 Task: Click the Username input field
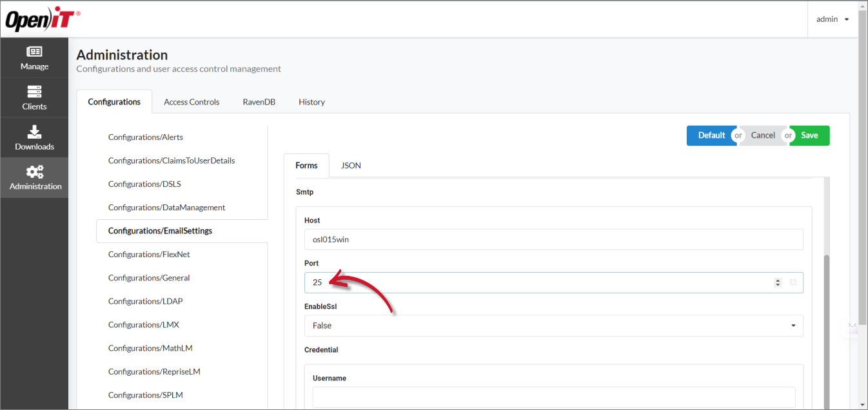[553, 397]
